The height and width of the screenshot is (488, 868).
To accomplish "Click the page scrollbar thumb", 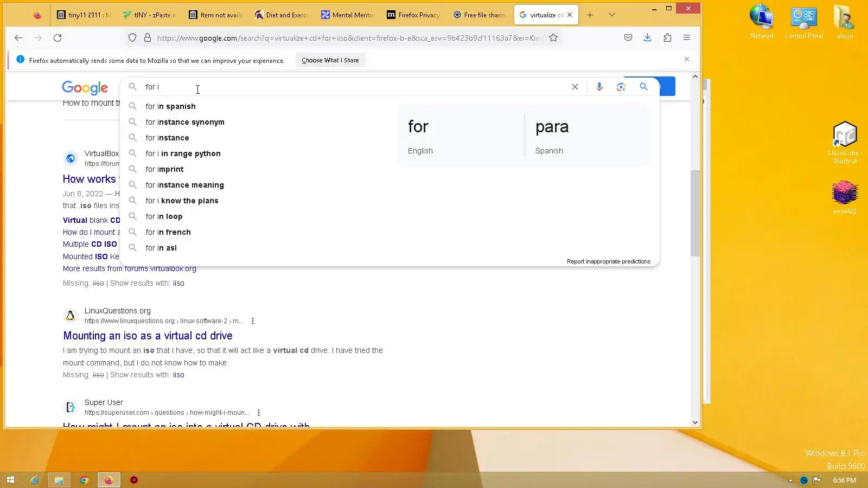I will coord(695,213).
